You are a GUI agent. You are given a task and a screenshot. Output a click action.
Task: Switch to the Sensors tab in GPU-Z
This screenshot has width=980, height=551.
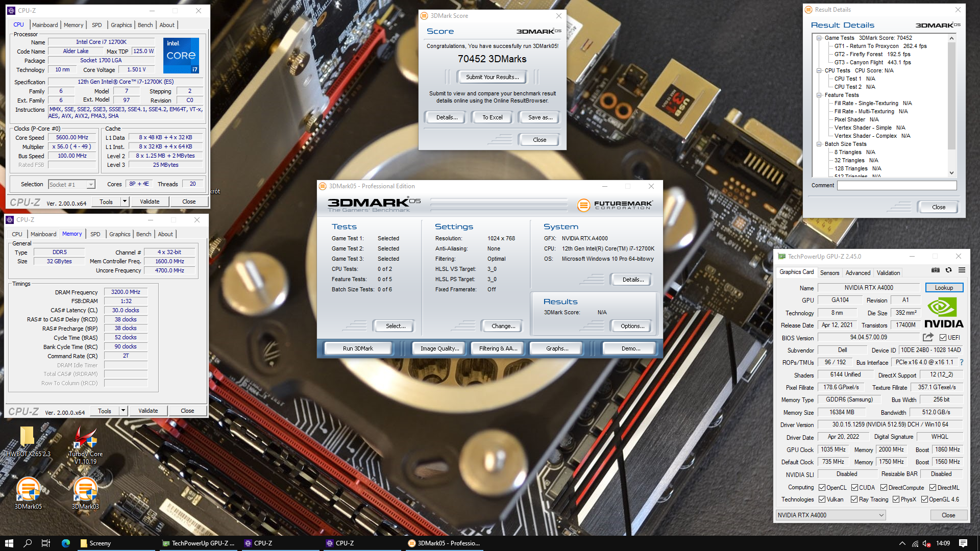pos(829,273)
